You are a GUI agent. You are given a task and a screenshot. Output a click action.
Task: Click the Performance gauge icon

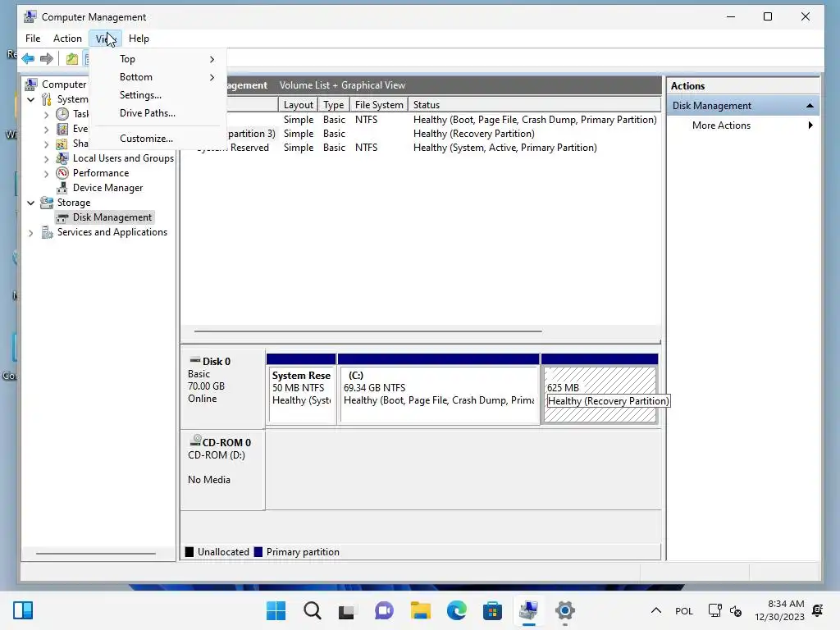[62, 173]
